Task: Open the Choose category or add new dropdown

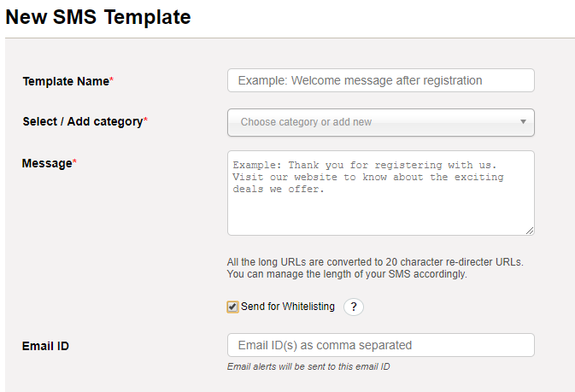Action: (x=381, y=122)
